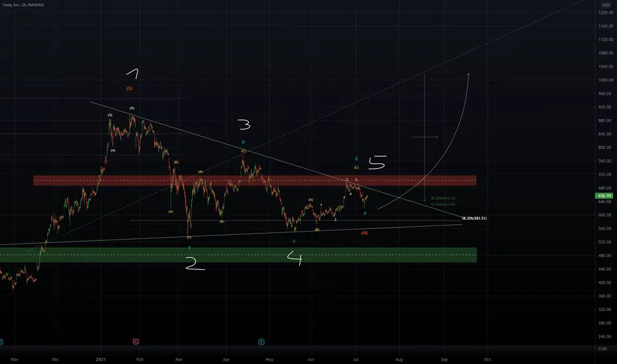Screen dimensions: 617x364
Task: Select the green support zone rectangle
Action: (x=238, y=255)
